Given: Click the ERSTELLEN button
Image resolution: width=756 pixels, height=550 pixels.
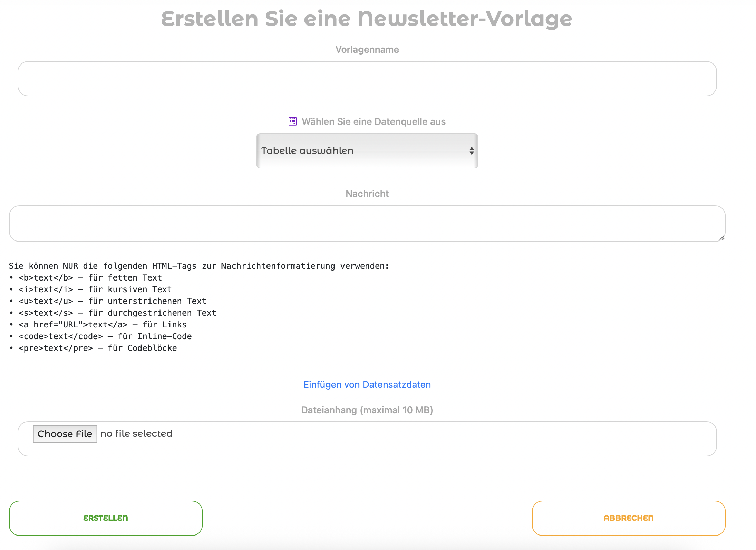Looking at the screenshot, I should tap(106, 518).
